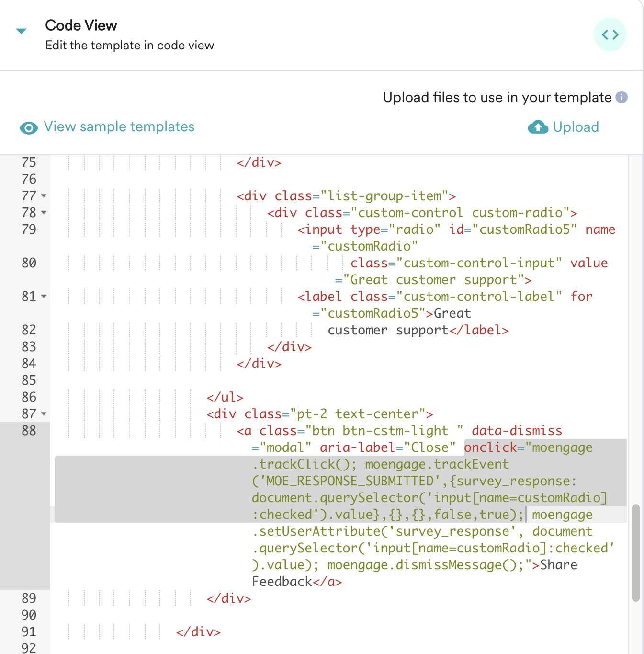The width and height of the screenshot is (644, 654).
Task: Place cursor in customRadio5 id value
Action: point(525,229)
